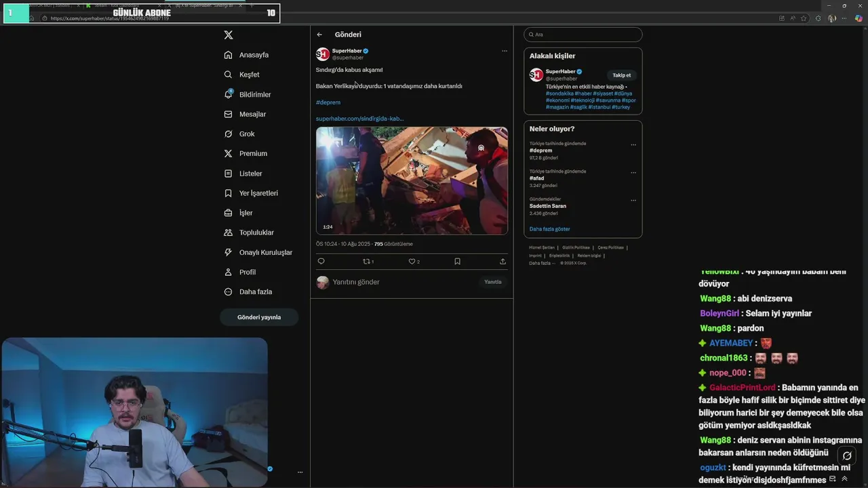This screenshot has height=488, width=868.
Task: Open the post's three-dot options menu
Action: [x=504, y=51]
